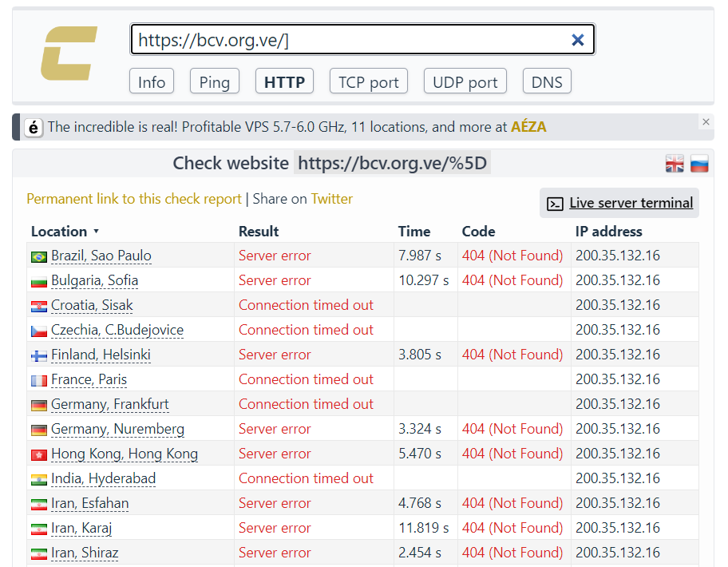Open Bulgaria, Sofia location details

pos(95,280)
